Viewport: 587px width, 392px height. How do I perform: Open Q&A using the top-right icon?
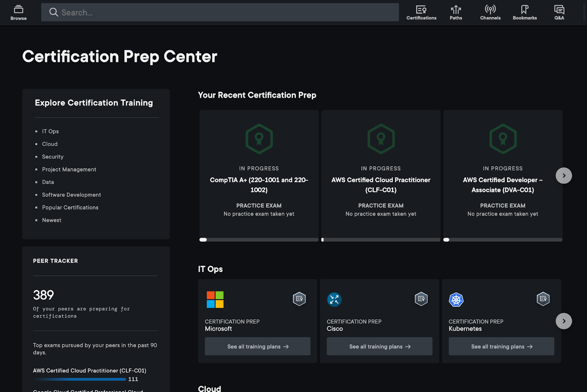[x=558, y=12]
